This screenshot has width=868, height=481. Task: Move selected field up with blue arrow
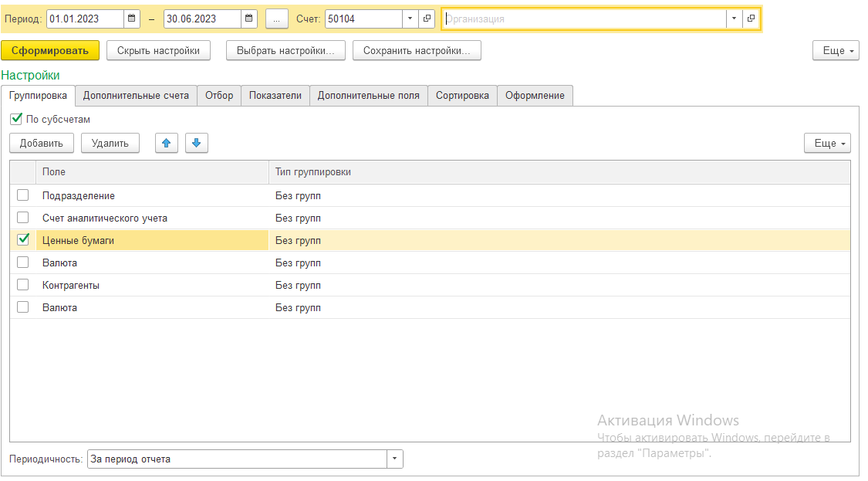167,143
